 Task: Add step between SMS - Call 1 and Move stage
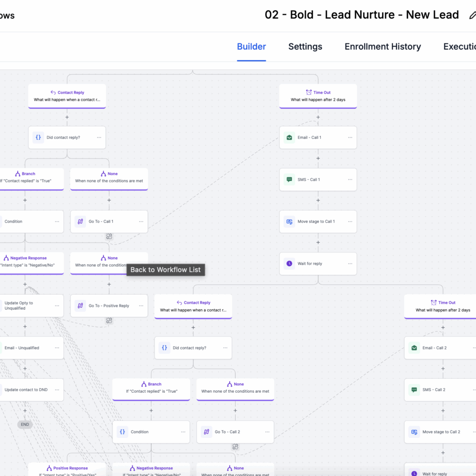318,201
